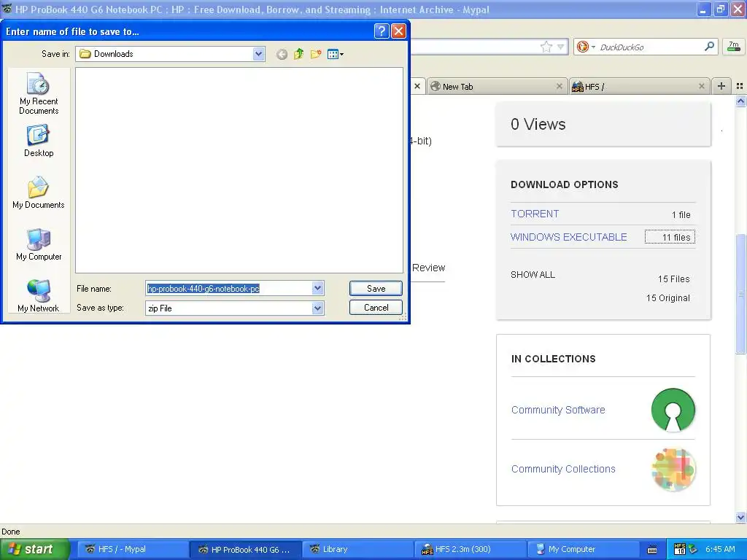The image size is (747, 560).
Task: Open My Computer from the taskbar
Action: (583, 549)
